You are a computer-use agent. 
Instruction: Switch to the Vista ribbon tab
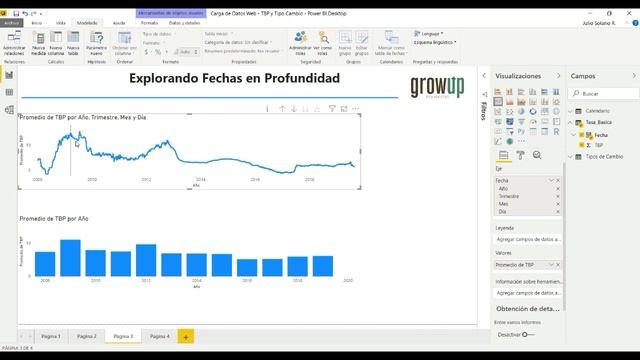click(60, 23)
